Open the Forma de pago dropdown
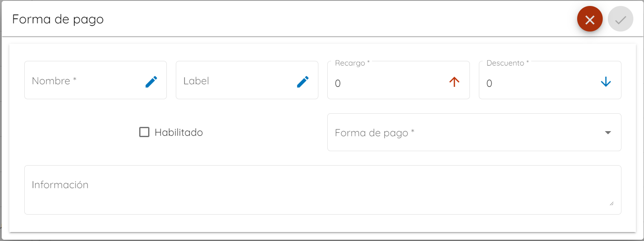The image size is (644, 241). (x=474, y=132)
